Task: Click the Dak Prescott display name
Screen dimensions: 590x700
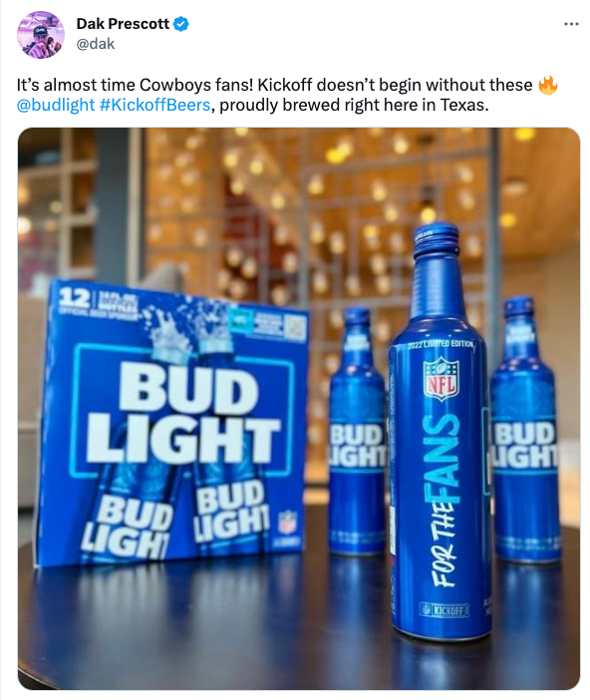Action: coord(123,24)
